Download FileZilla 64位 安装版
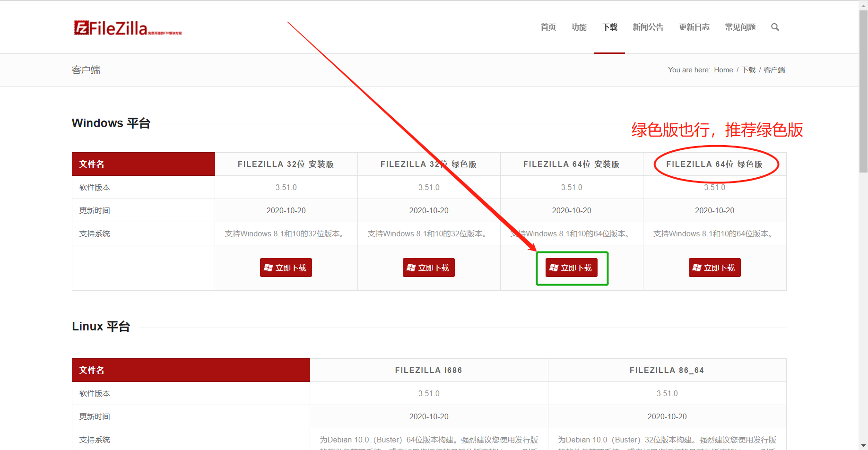The image size is (868, 450). [x=572, y=268]
